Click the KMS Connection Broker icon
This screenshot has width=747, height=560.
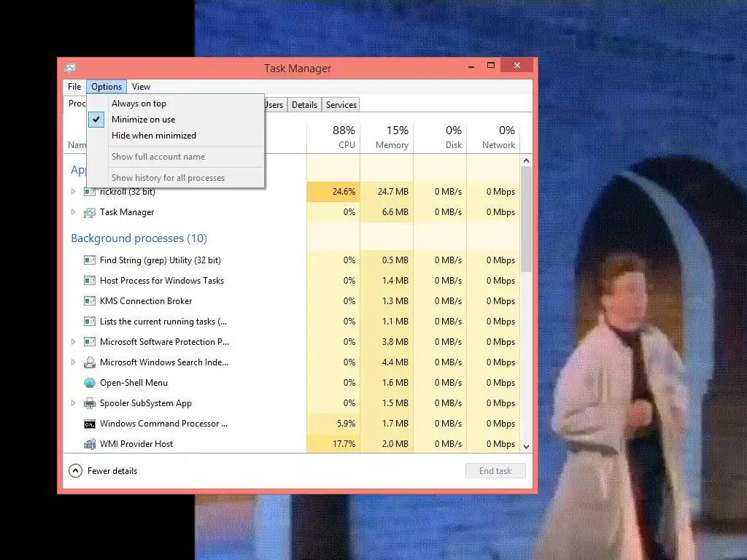pos(90,301)
